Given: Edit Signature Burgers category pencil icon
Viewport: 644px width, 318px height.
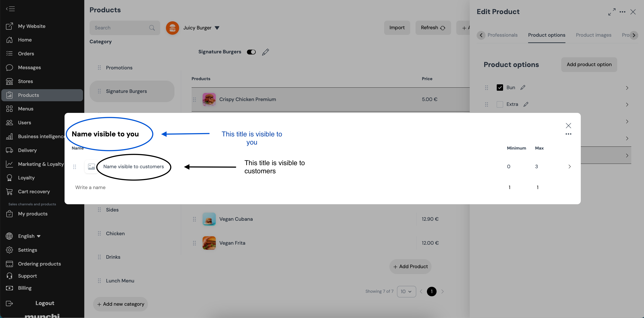Looking at the screenshot, I should 266,52.
